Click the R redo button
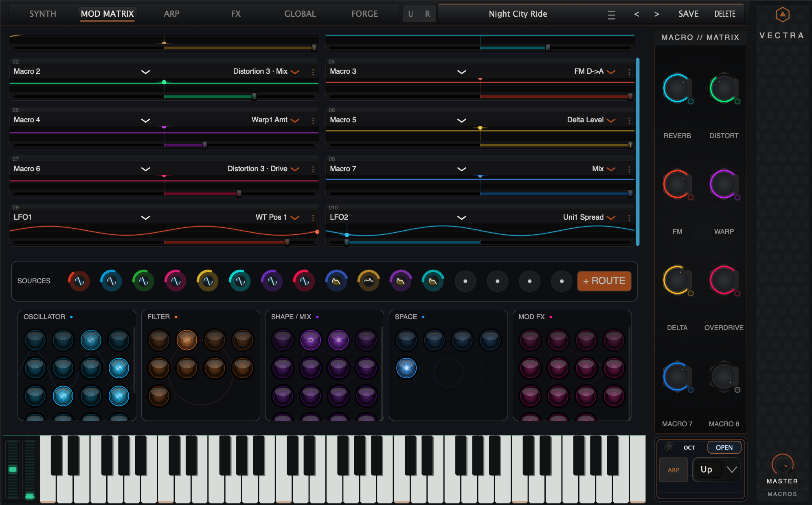Image resolution: width=812 pixels, height=505 pixels. (427, 14)
